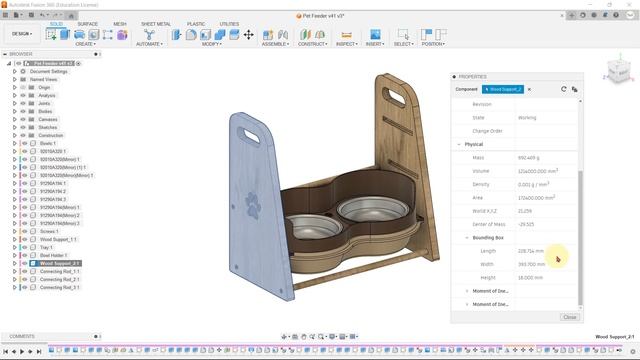Expand the Moment of Inertia first section

tap(467, 291)
